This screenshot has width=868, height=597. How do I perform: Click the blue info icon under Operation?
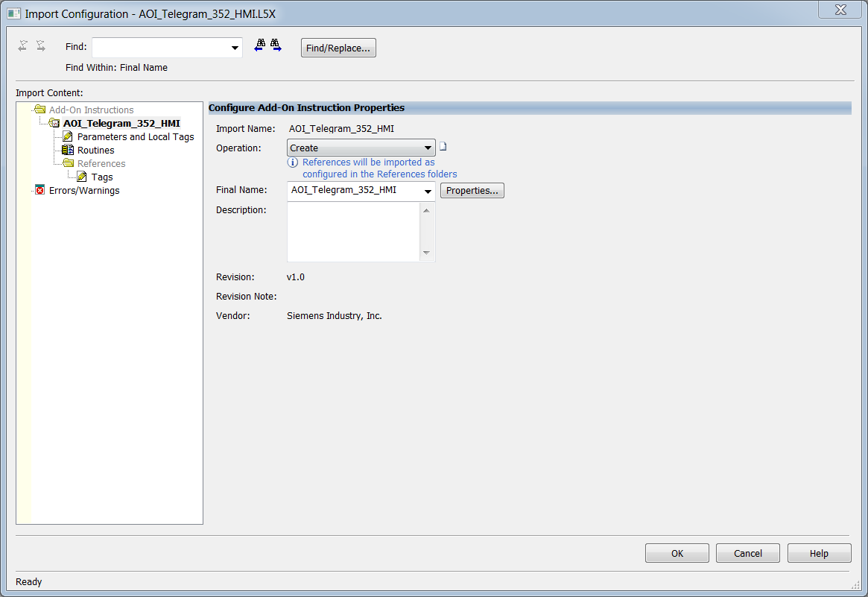coord(293,162)
